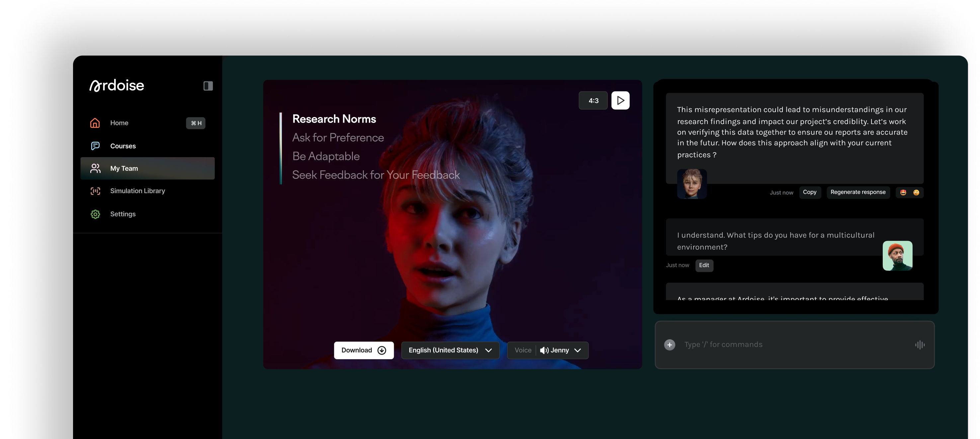Click the 'Just now' timestamp under the response
Image resolution: width=980 pixels, height=439 pixels.
781,193
